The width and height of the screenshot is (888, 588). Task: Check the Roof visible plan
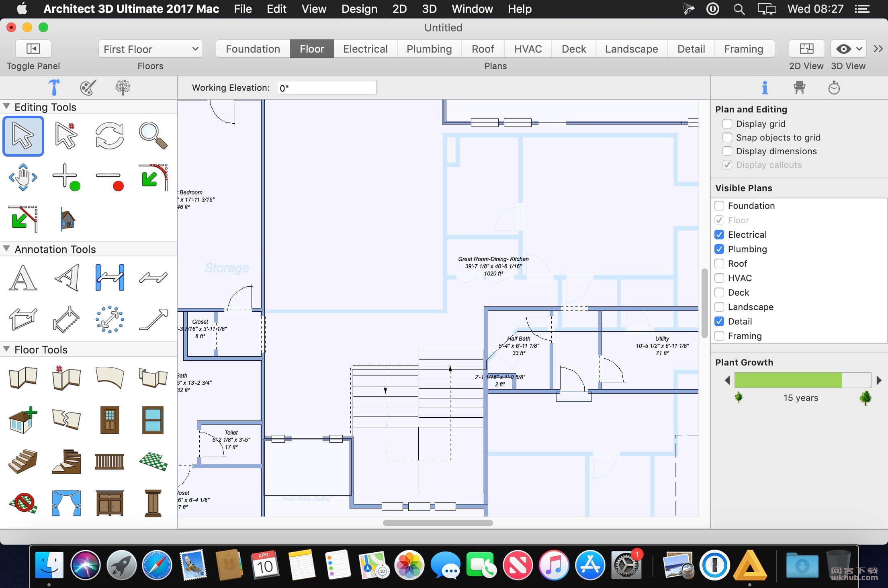(719, 263)
